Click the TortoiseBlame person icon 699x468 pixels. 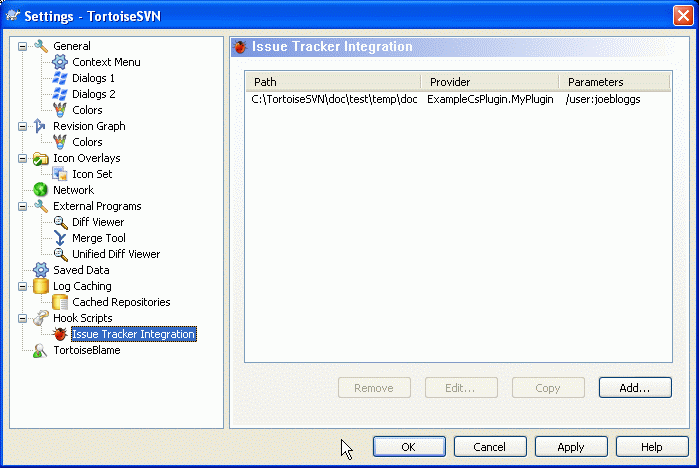point(41,350)
